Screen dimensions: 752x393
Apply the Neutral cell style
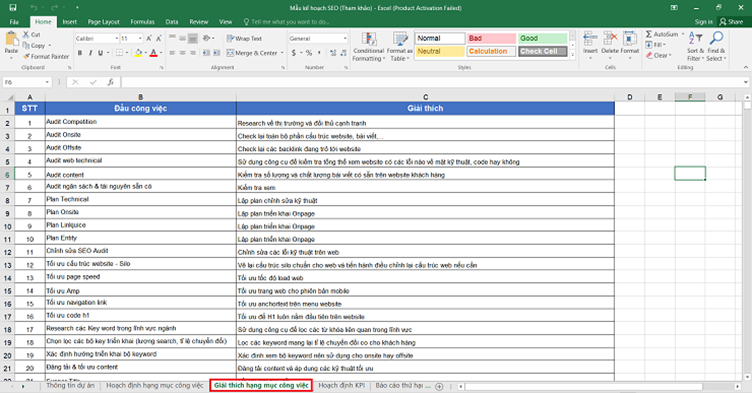point(440,51)
